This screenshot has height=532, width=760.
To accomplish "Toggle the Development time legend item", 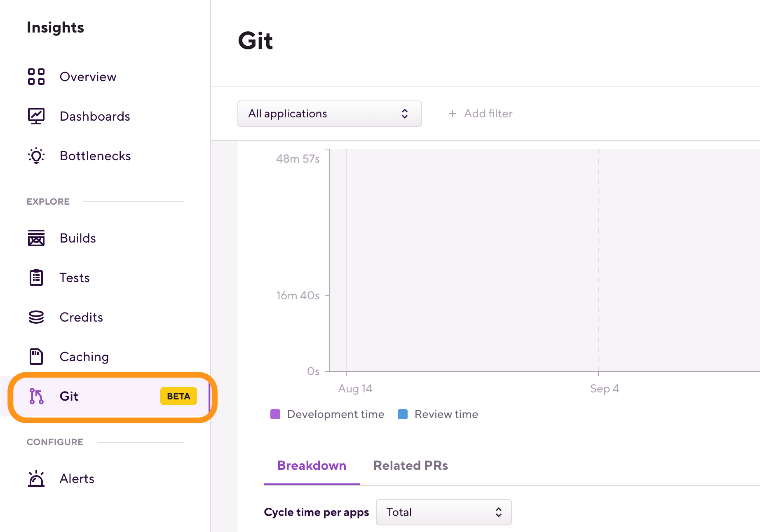I will (335, 414).
